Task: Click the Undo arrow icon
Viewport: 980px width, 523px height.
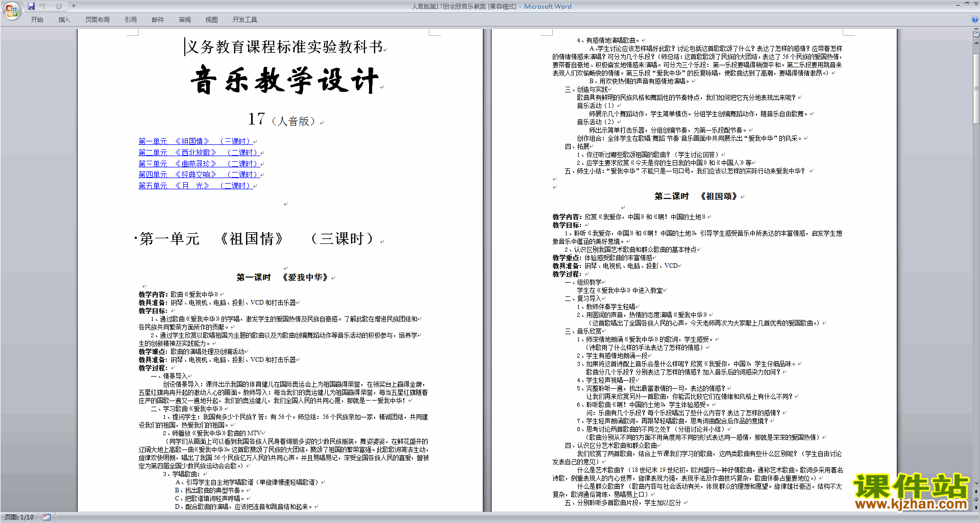Action: 42,6
